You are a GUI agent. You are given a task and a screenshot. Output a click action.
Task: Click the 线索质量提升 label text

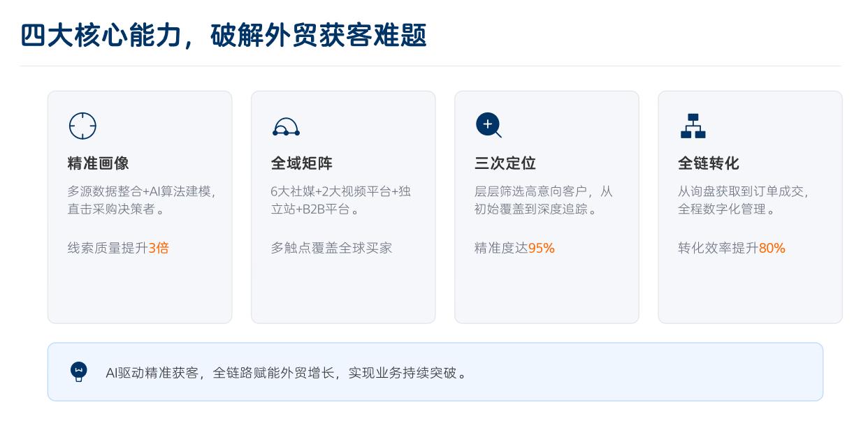point(108,248)
